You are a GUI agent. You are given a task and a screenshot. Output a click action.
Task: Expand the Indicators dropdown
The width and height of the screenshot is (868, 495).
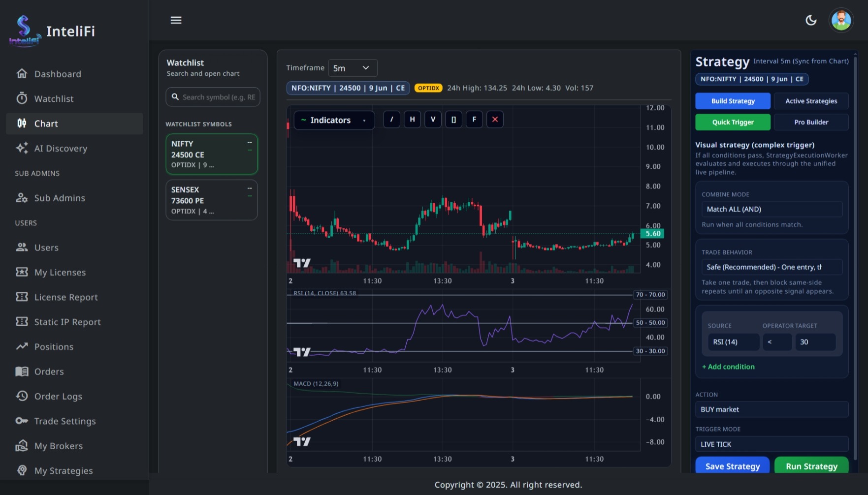[x=334, y=120]
